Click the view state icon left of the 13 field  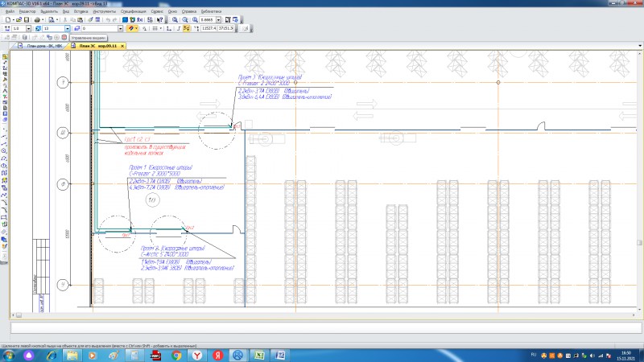coord(38,28)
